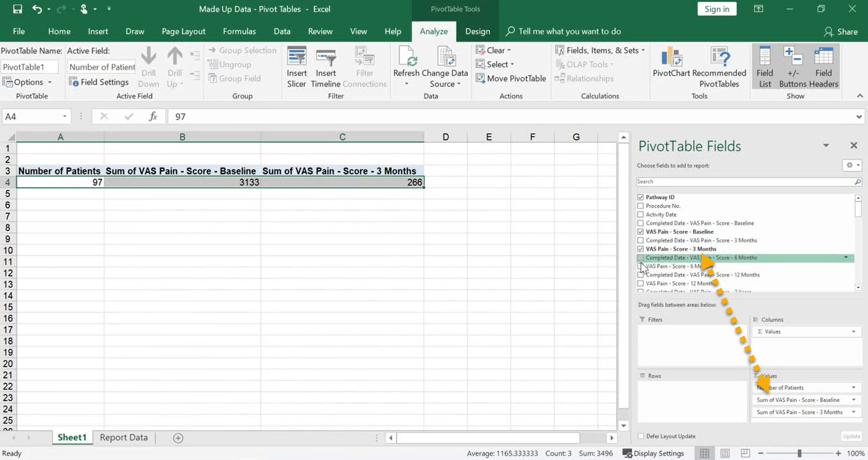868x460 pixels.
Task: Check the Procedure No. field
Action: coord(641,206)
